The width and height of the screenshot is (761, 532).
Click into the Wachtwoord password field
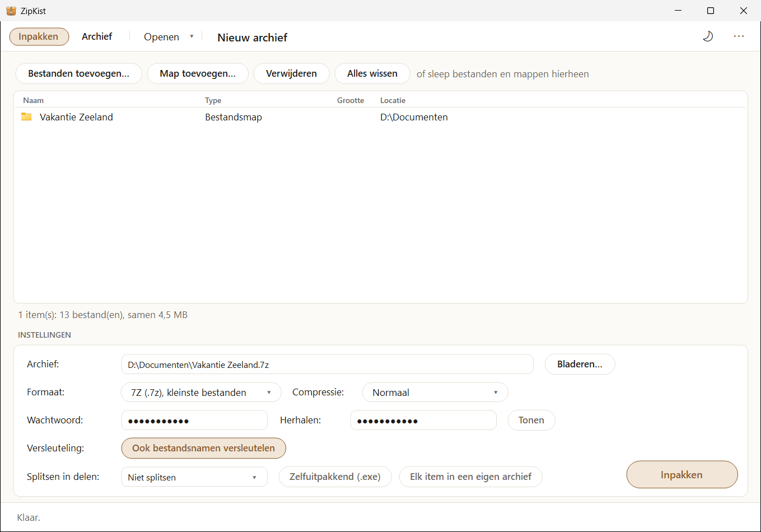(194, 420)
